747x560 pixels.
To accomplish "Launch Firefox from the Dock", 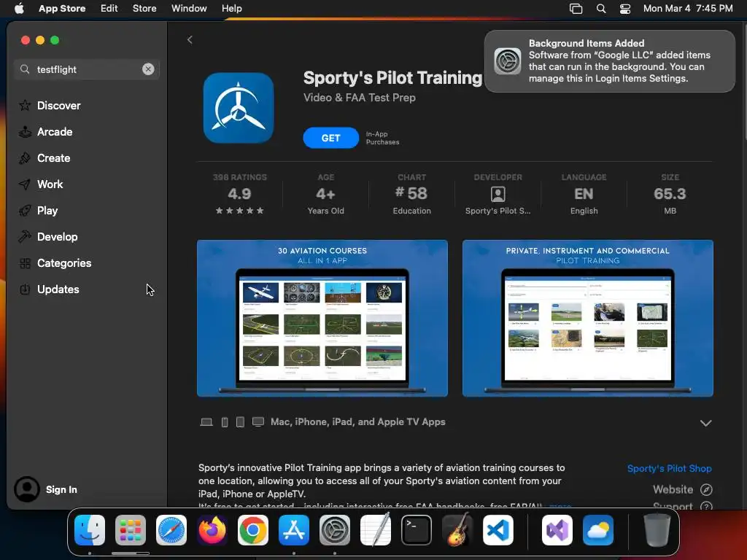I will point(212,529).
